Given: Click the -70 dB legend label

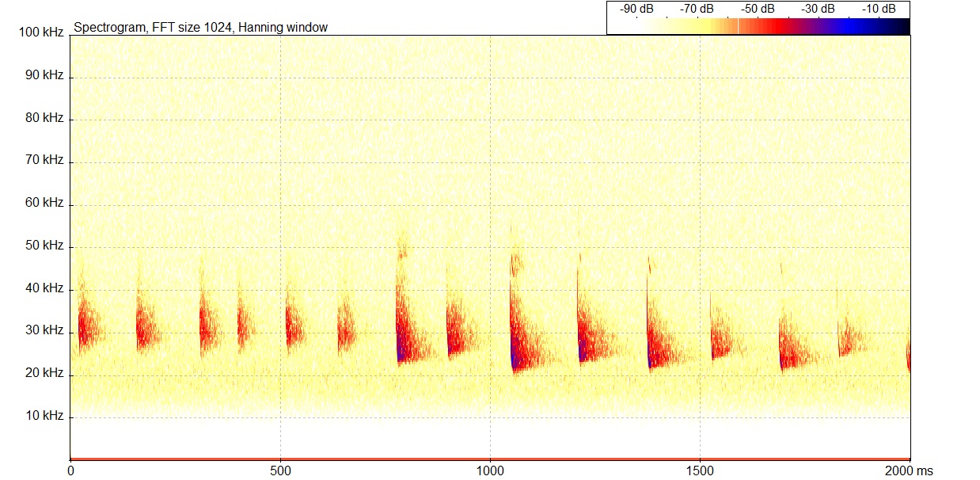Looking at the screenshot, I should [697, 9].
